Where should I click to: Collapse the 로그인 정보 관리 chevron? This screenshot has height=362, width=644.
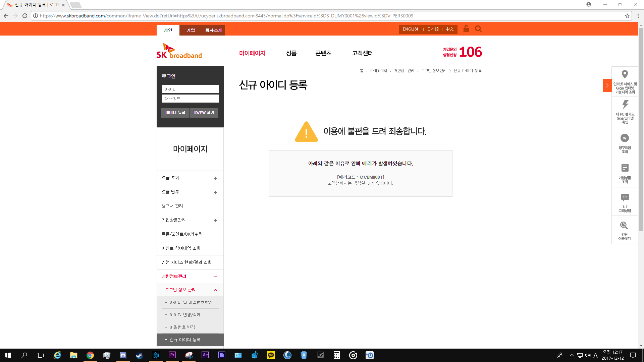(x=215, y=290)
